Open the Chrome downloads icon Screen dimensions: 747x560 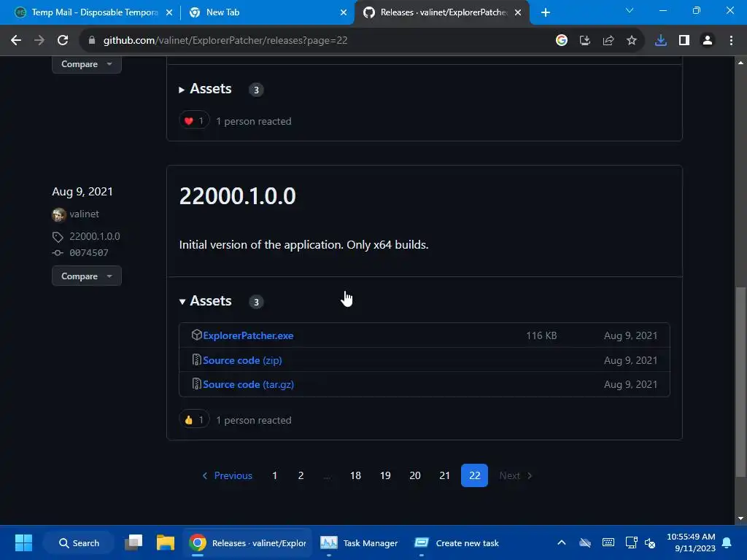661,41
